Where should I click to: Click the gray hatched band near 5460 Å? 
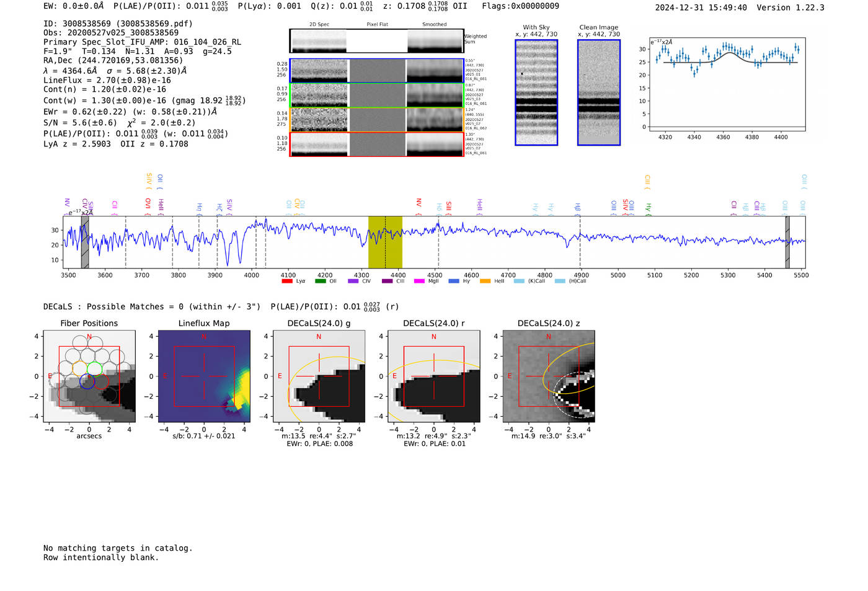point(787,242)
